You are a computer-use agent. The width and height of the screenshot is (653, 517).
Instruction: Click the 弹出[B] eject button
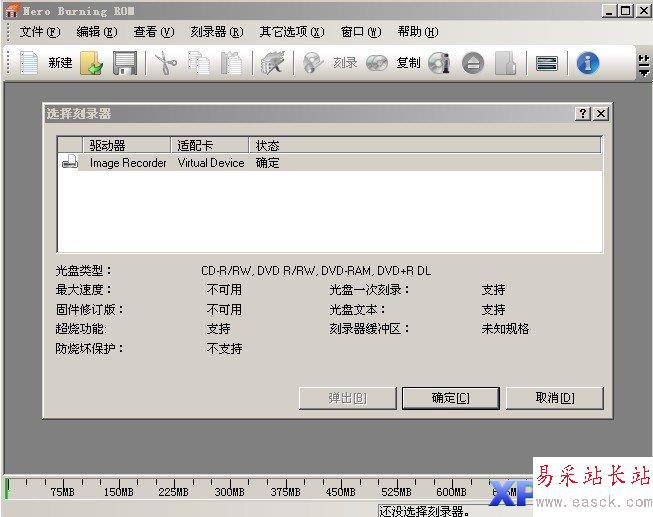point(348,398)
